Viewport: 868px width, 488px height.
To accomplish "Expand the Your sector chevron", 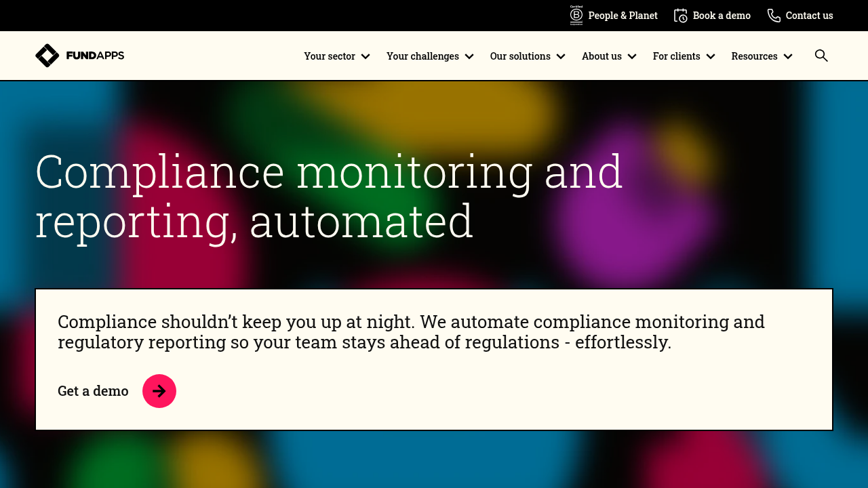I will [366, 56].
